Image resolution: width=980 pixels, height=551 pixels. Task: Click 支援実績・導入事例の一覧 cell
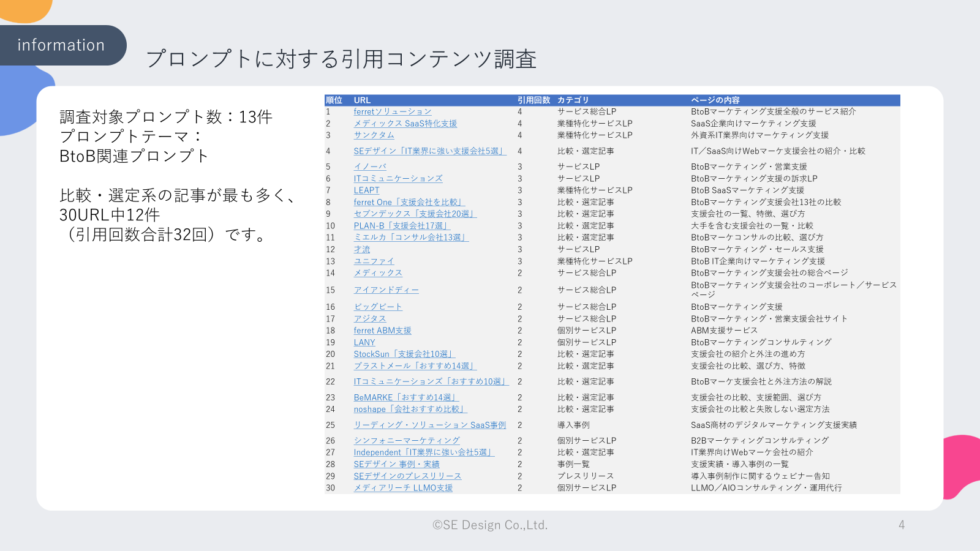[740, 464]
